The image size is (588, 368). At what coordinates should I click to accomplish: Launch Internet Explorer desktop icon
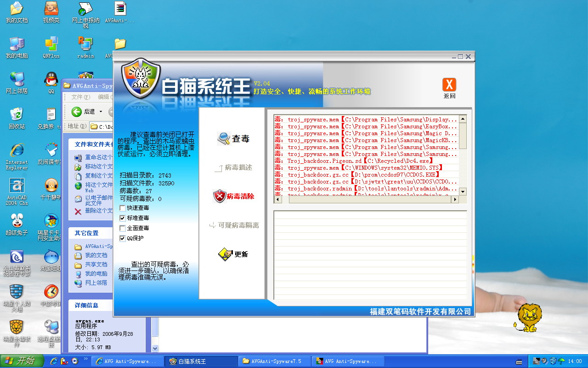[x=17, y=156]
